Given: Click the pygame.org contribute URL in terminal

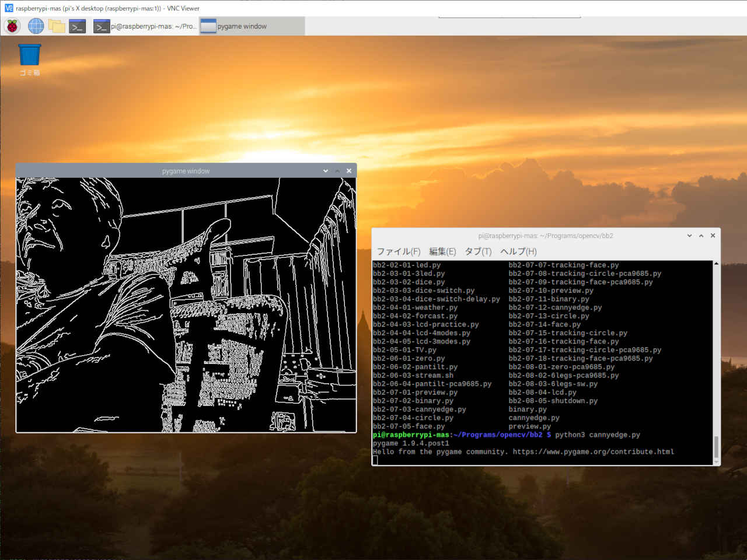Looking at the screenshot, I should pyautogui.click(x=594, y=452).
